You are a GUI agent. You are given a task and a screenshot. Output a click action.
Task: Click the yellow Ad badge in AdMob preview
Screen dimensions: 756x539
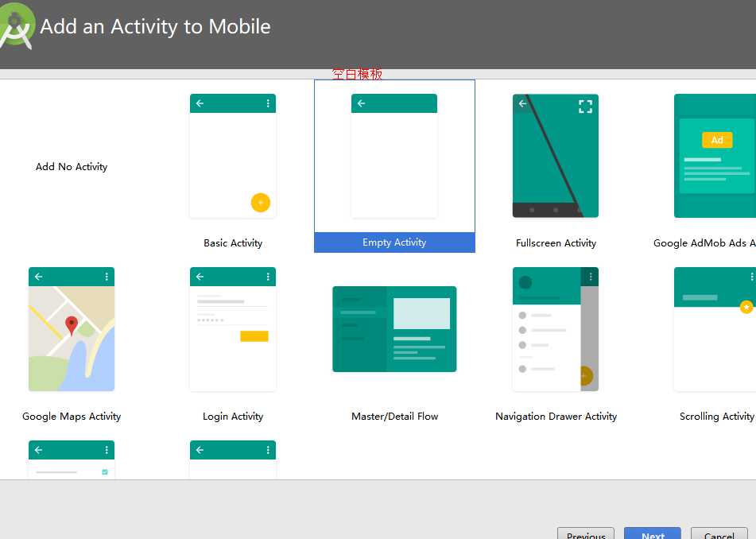point(717,140)
